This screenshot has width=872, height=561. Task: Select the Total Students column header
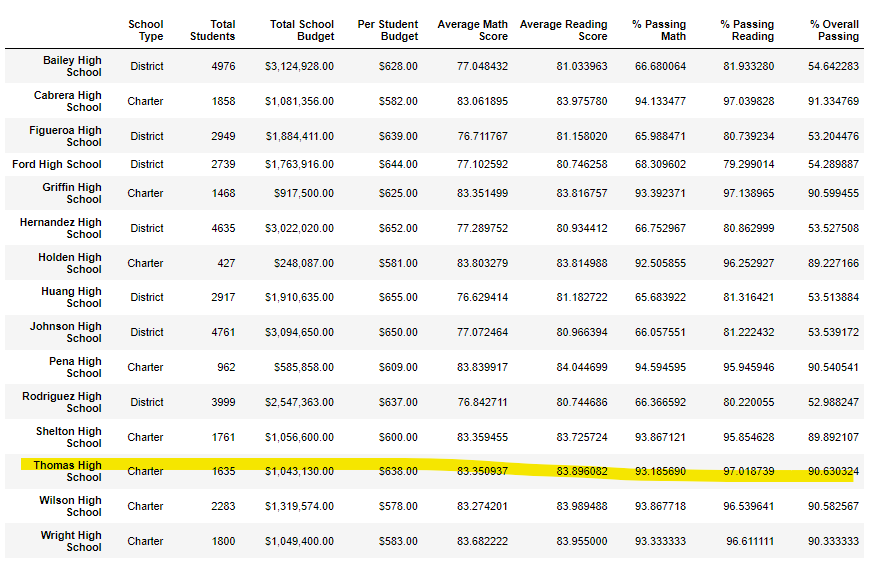(212, 30)
